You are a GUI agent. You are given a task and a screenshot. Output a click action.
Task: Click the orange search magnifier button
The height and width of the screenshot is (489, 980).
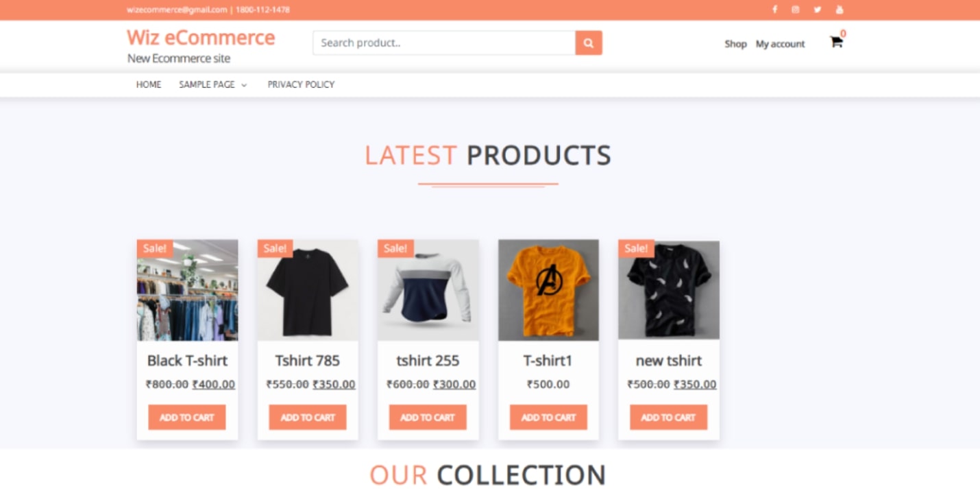pyautogui.click(x=589, y=43)
